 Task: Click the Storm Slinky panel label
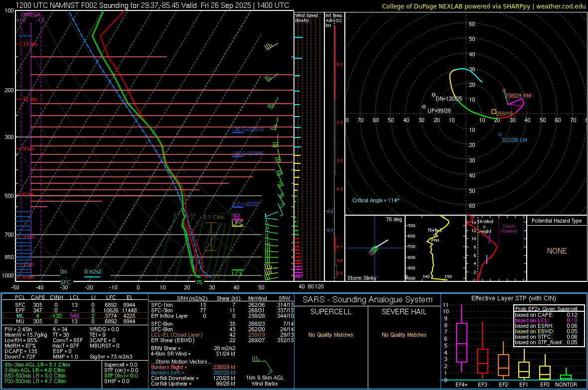[361, 278]
